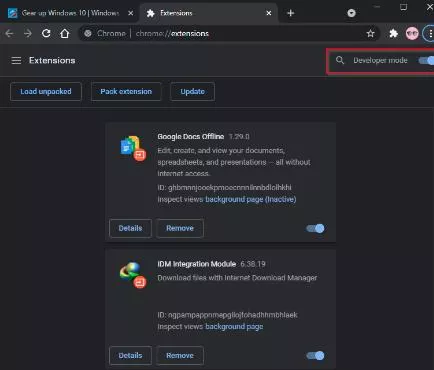Click the Google Docs Offline extension ID text
Viewport: 434px width, 370px height.
click(x=224, y=187)
